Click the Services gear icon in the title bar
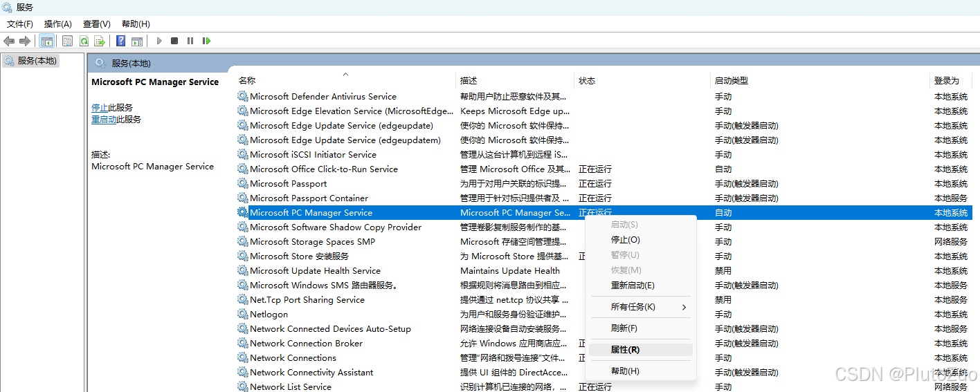Image resolution: width=980 pixels, height=392 pixels. (7, 7)
